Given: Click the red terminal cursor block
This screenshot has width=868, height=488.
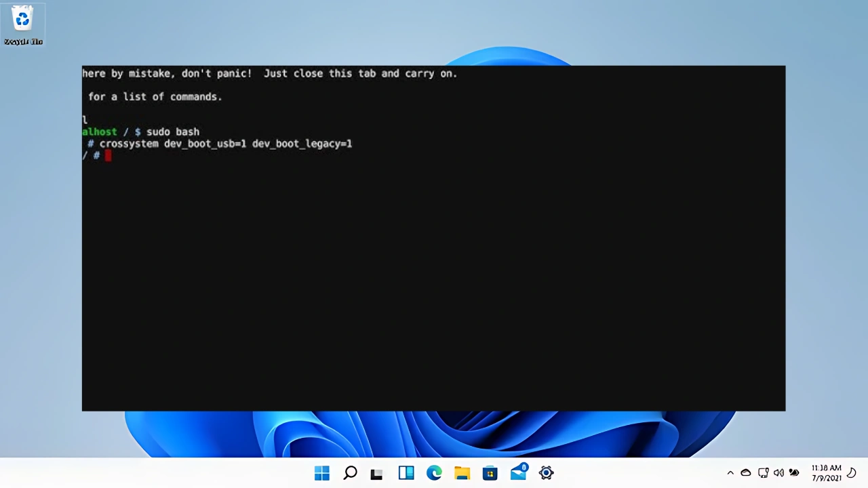Looking at the screenshot, I should coord(108,156).
